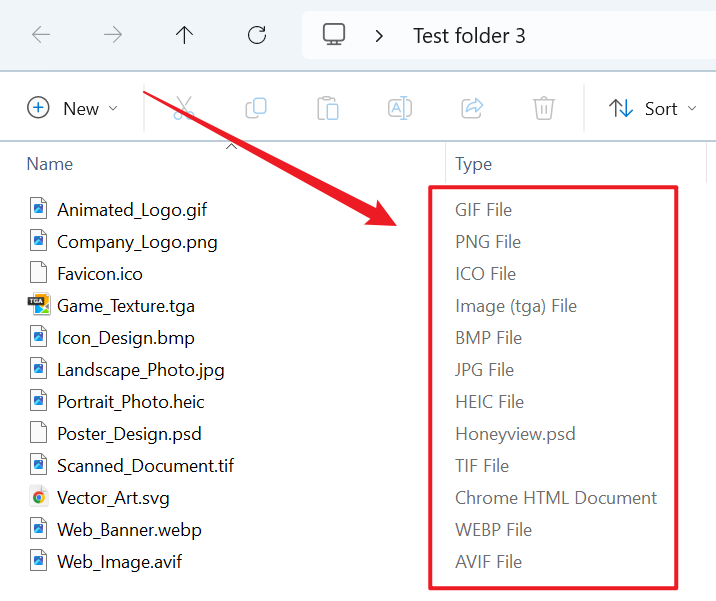Click the Cut scissors icon
Screen dimensions: 716x601
[184, 108]
